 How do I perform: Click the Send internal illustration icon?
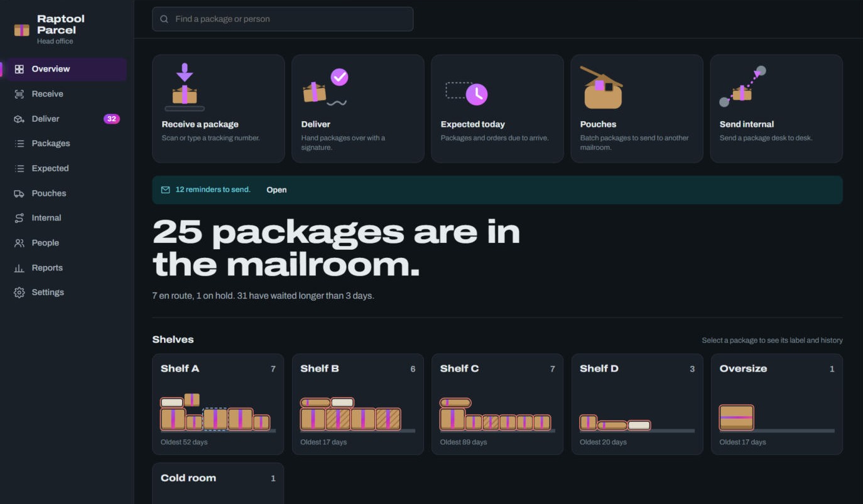pos(743,86)
